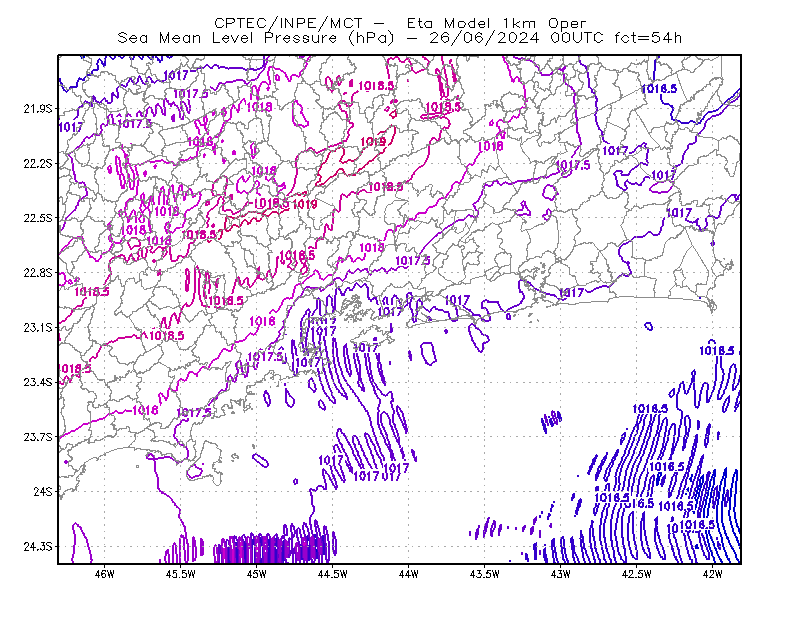Image resolution: width=800 pixels, height=618 pixels.
Task: Click the Sea Mean Level Pressure subtitle
Action: (399, 38)
